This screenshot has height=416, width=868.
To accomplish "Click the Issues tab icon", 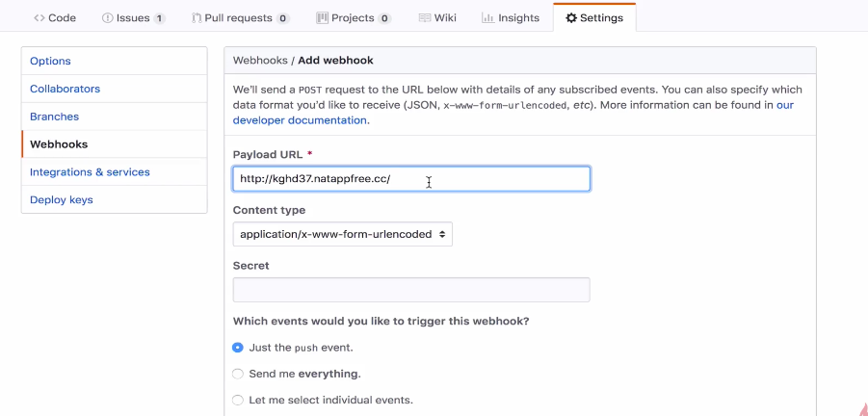I will point(108,18).
